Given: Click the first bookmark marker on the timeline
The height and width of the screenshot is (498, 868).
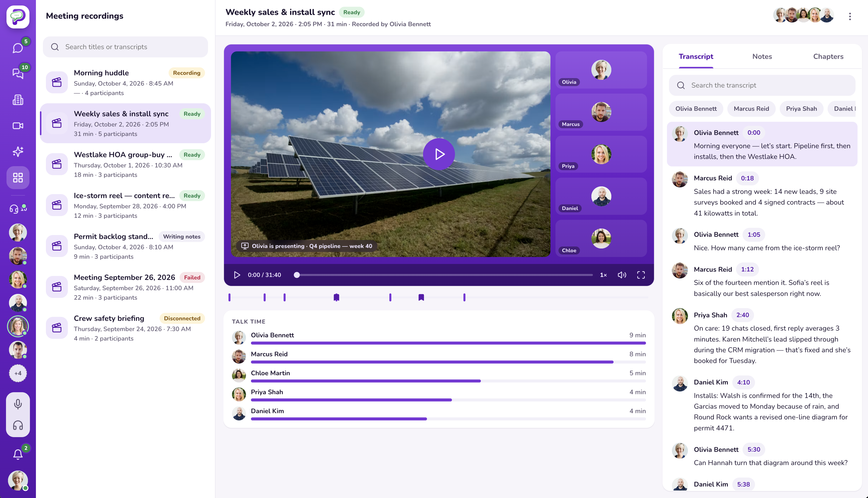Looking at the screenshot, I should pos(336,297).
